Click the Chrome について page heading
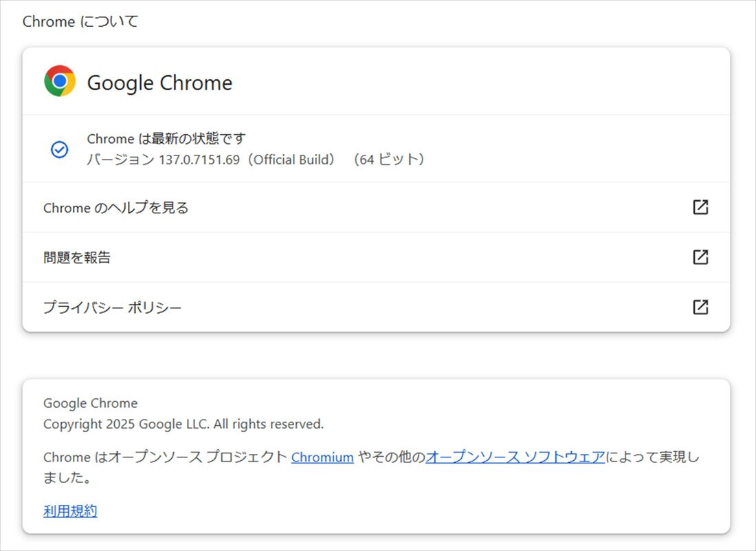Viewport: 756px width, 551px height. click(x=80, y=21)
